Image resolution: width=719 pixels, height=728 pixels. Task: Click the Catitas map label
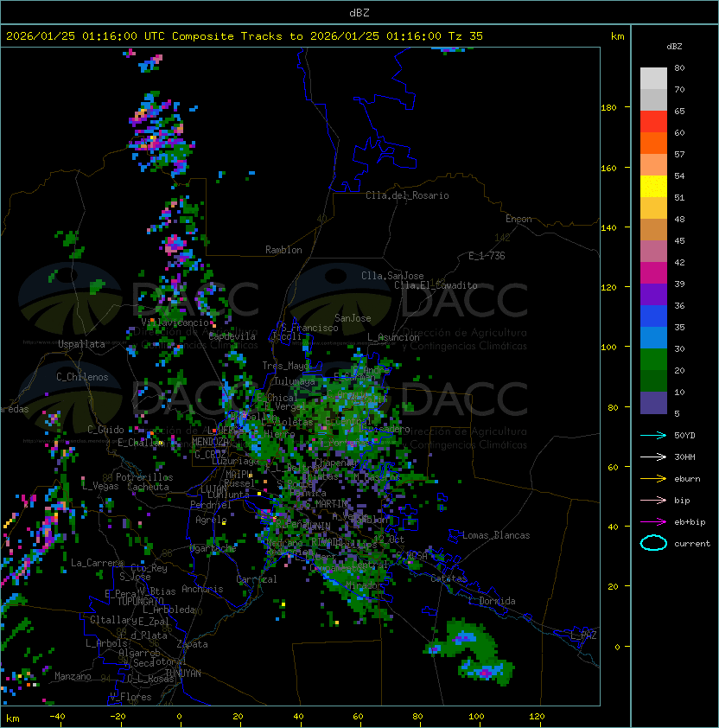click(449, 578)
